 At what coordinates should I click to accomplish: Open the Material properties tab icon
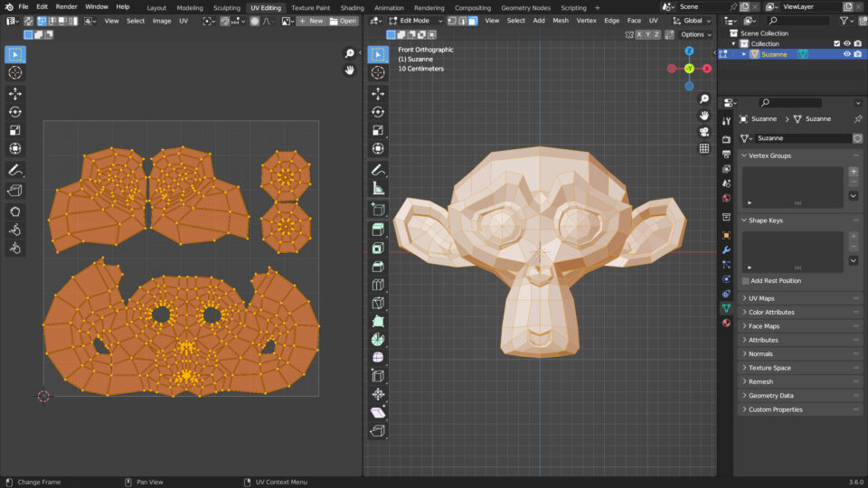(726, 323)
